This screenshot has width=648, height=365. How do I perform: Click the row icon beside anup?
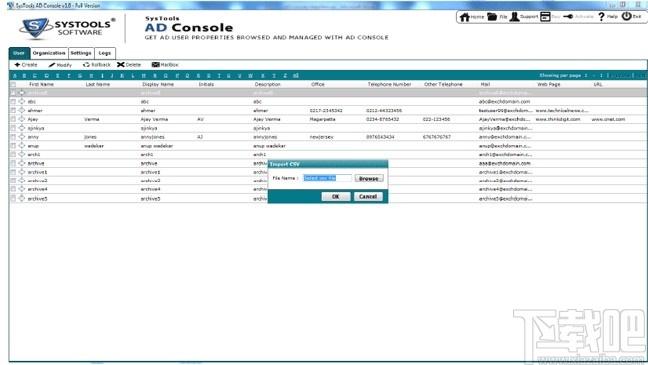coord(21,146)
